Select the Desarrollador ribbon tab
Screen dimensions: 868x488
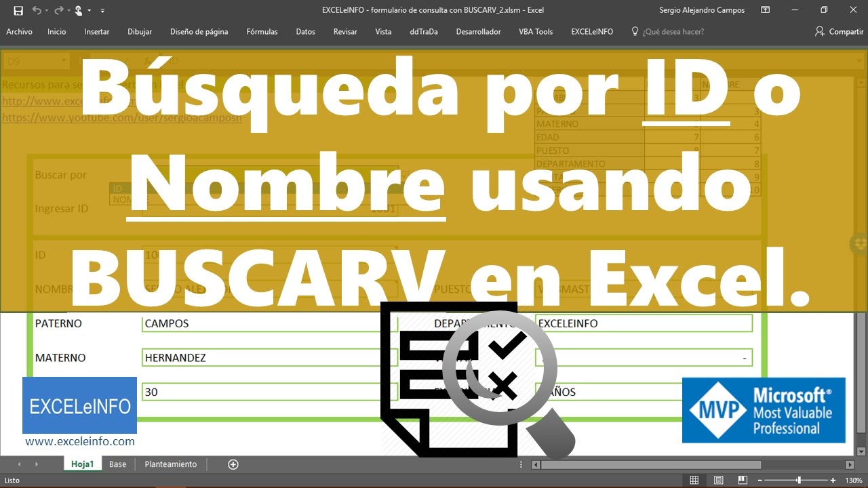point(479,32)
